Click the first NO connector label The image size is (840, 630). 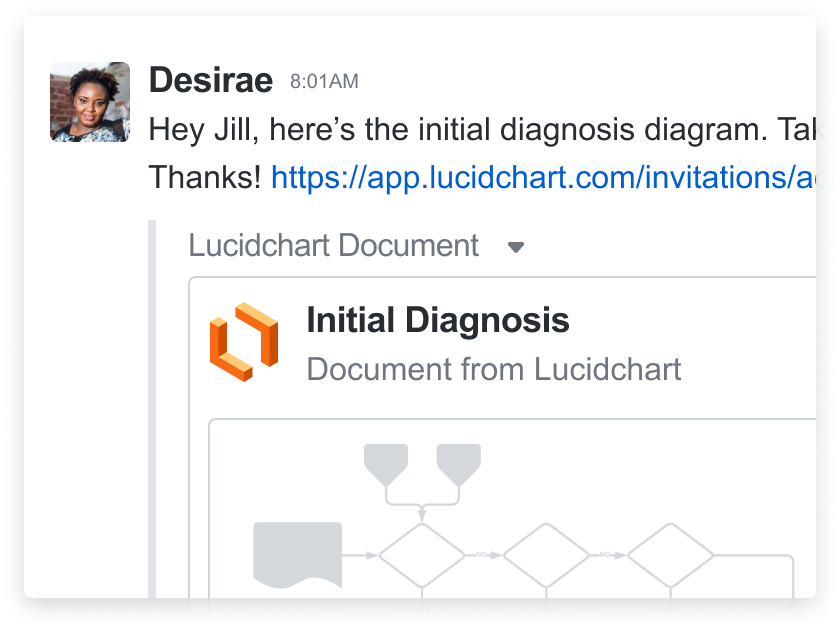pos(481,555)
